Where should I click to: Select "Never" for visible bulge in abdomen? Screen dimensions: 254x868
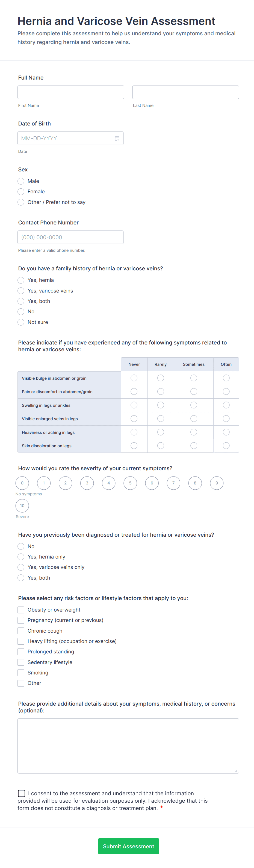pyautogui.click(x=134, y=378)
